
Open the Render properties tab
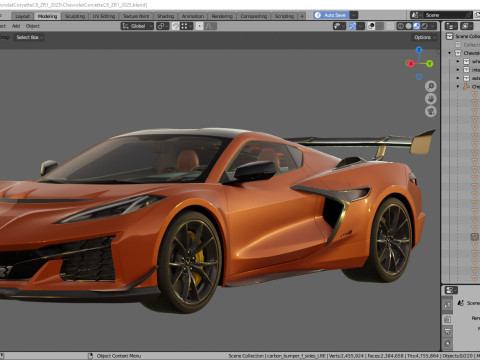447,319
